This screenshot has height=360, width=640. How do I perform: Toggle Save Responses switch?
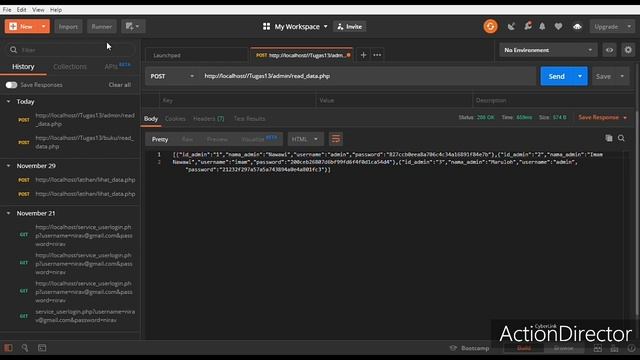11,85
